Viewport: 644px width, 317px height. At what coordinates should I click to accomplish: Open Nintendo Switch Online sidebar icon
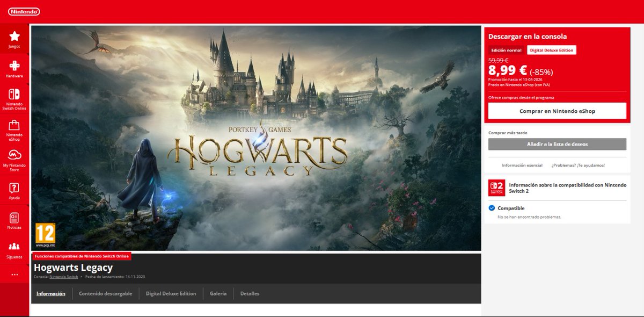[x=14, y=93]
